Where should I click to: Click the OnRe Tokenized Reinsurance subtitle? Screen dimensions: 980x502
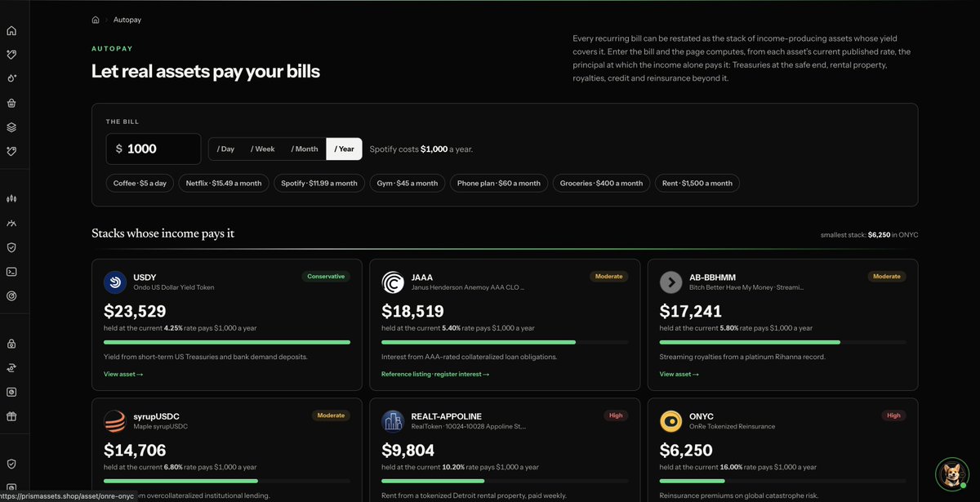click(x=731, y=426)
